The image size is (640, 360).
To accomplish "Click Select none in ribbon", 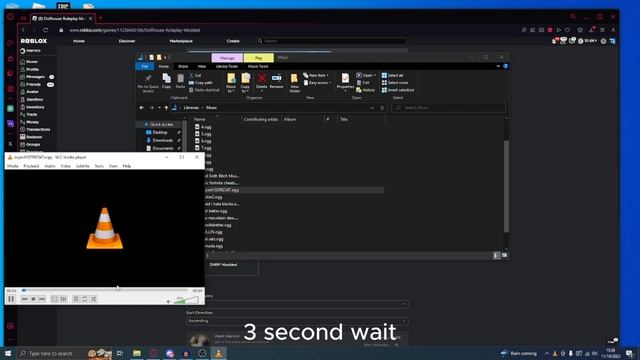I will [x=395, y=83].
